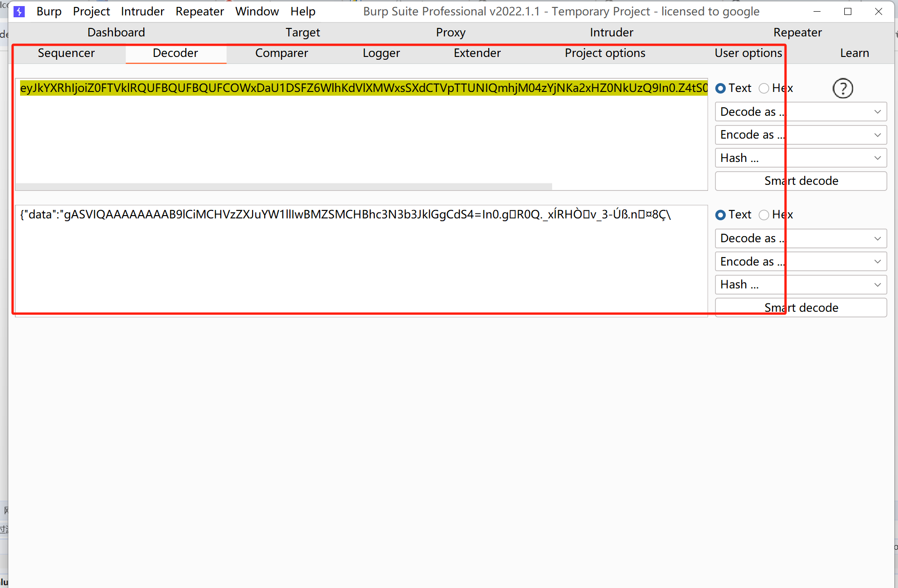898x588 pixels.
Task: Switch to the Comparer tab
Action: tap(281, 53)
